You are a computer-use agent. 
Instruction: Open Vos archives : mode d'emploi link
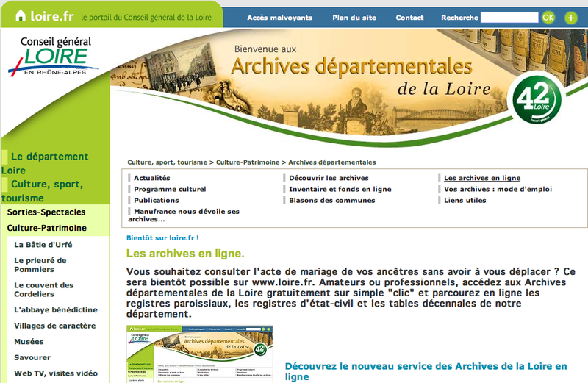498,189
